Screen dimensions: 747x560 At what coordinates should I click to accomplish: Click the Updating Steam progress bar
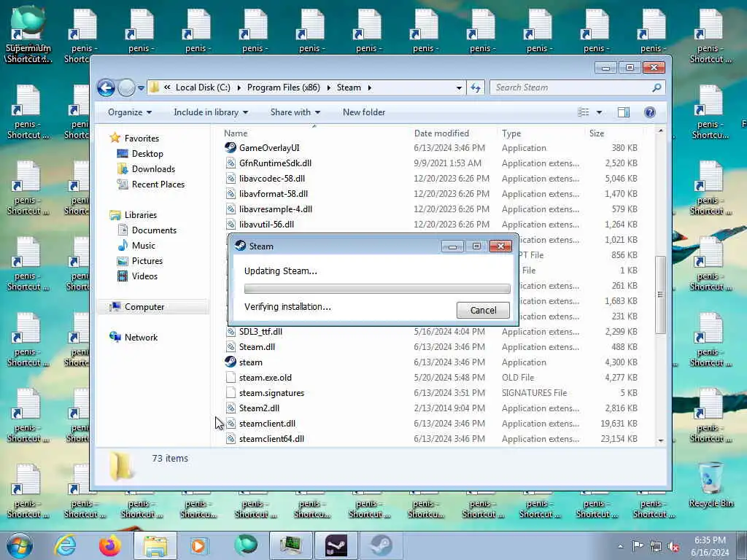pos(377,289)
